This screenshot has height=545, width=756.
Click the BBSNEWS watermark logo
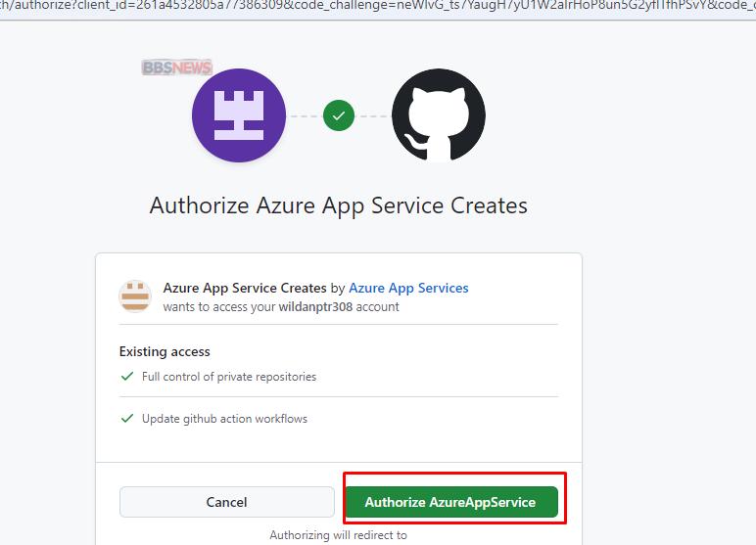[x=176, y=68]
